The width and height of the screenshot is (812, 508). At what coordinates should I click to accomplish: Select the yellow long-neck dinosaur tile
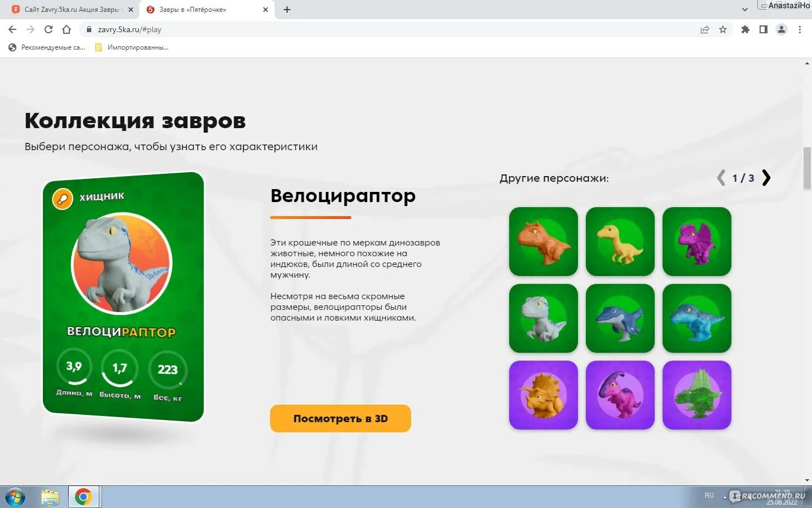[x=620, y=242]
